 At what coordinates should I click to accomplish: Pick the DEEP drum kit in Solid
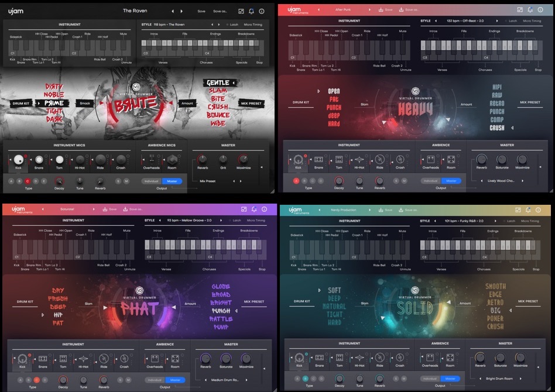[334, 298]
